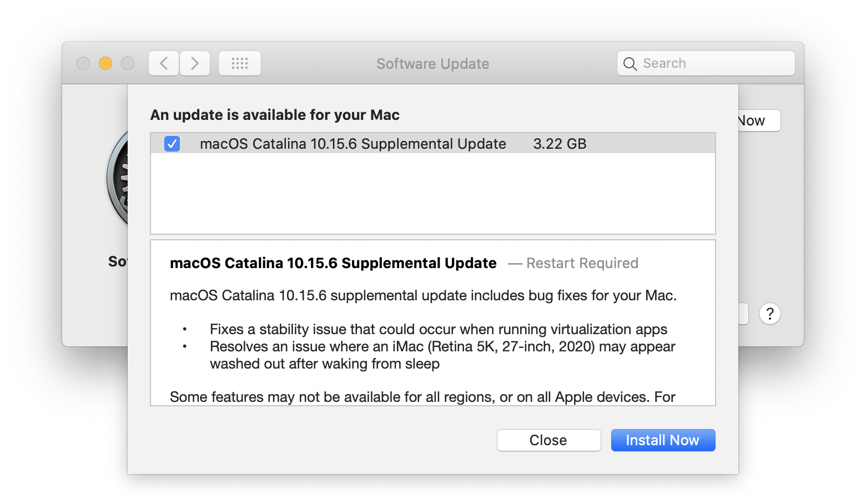Click the partially hidden Update Now button
866x504 pixels.
[758, 120]
